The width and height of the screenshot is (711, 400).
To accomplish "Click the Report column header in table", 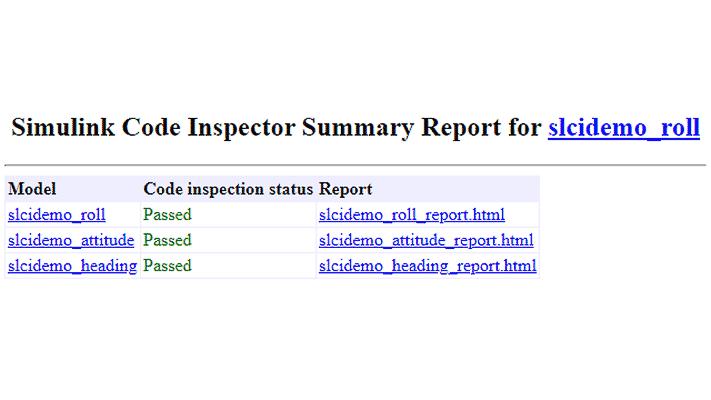I will point(345,189).
